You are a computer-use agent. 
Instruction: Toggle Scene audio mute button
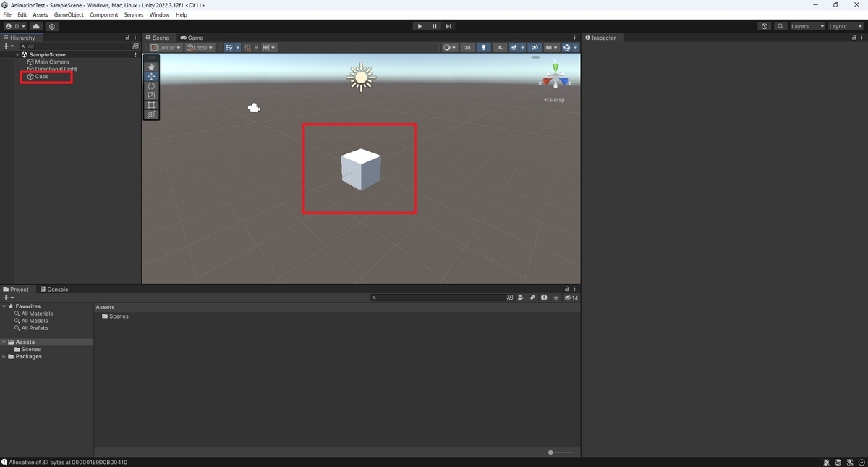500,47
